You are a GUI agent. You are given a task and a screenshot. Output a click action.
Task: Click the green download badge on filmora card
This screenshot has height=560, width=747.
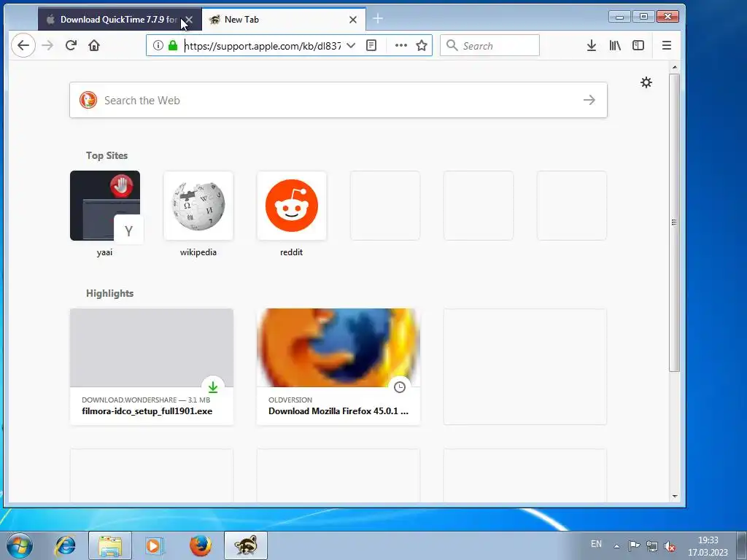tap(213, 387)
